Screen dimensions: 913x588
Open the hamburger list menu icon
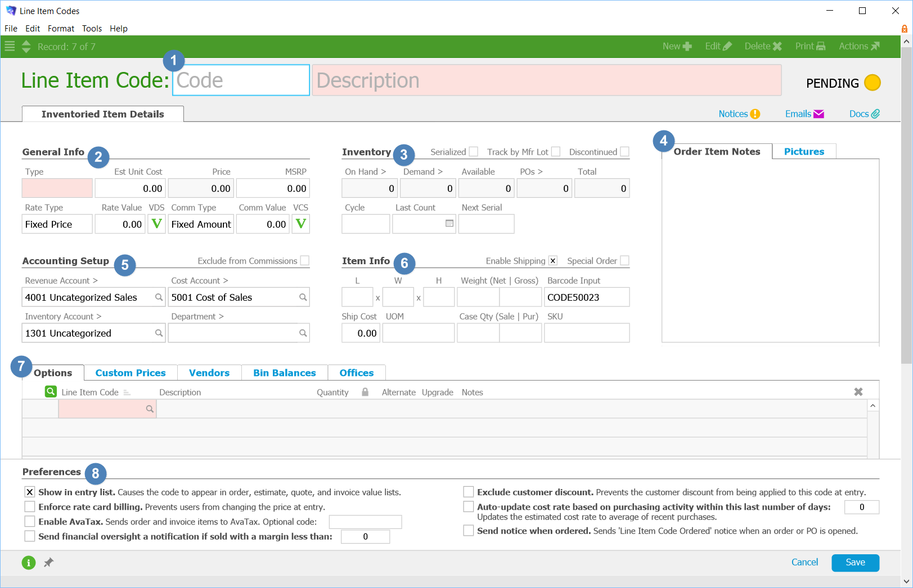(10, 46)
